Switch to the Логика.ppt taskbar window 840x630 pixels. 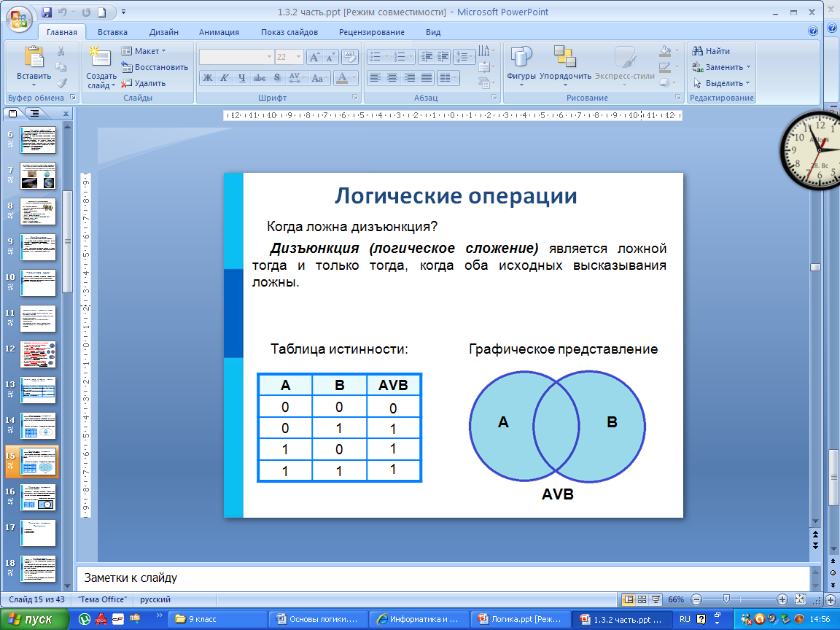[520, 619]
